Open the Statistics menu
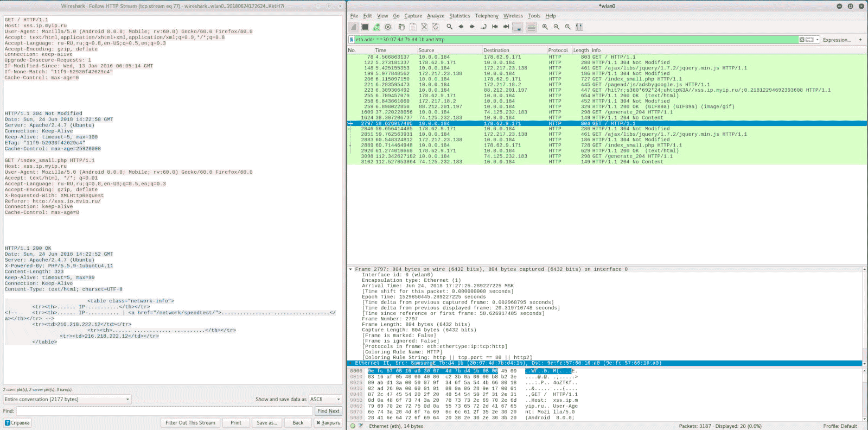This screenshot has height=430, width=868. coord(459,16)
